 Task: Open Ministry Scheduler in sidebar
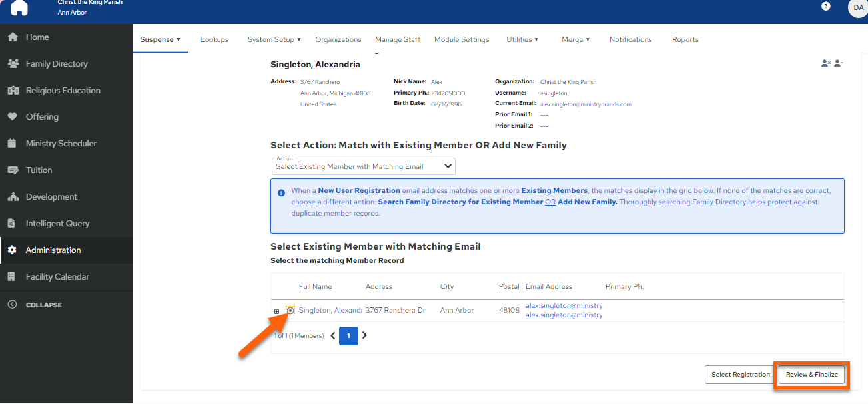point(67,144)
